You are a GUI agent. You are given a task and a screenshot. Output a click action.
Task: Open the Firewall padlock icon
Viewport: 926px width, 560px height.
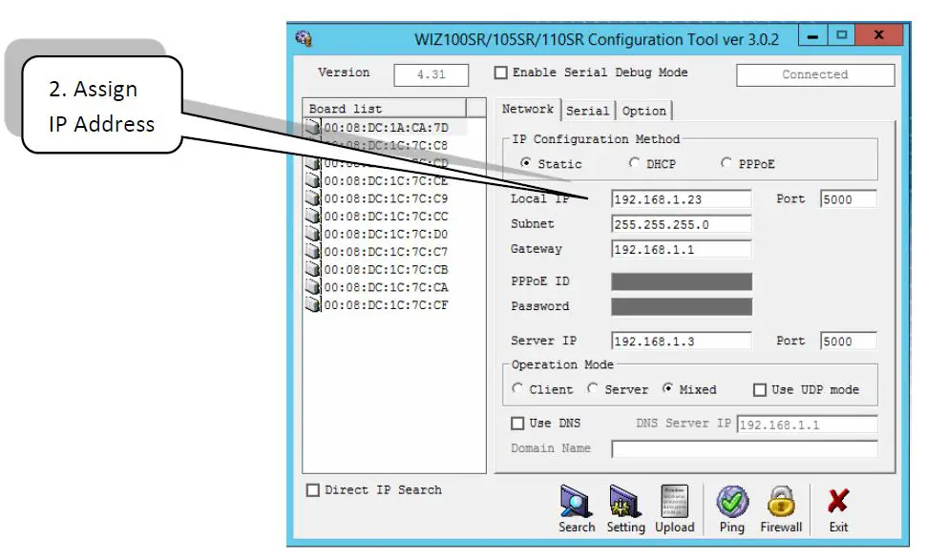click(x=781, y=502)
